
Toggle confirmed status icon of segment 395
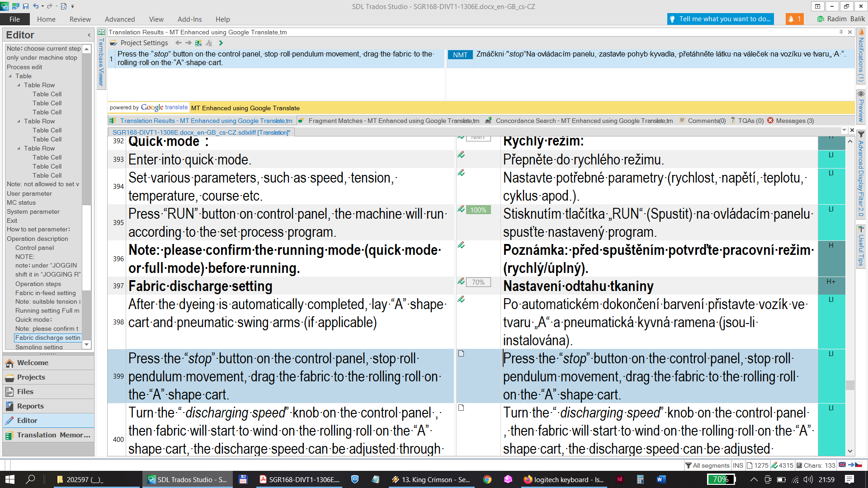[461, 209]
